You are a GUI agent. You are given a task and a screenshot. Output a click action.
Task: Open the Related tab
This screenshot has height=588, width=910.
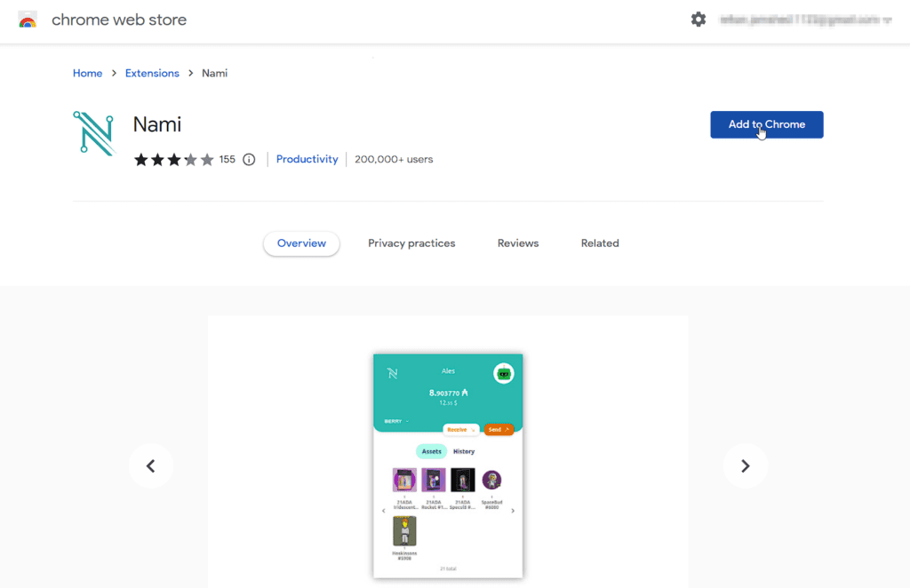click(x=600, y=243)
